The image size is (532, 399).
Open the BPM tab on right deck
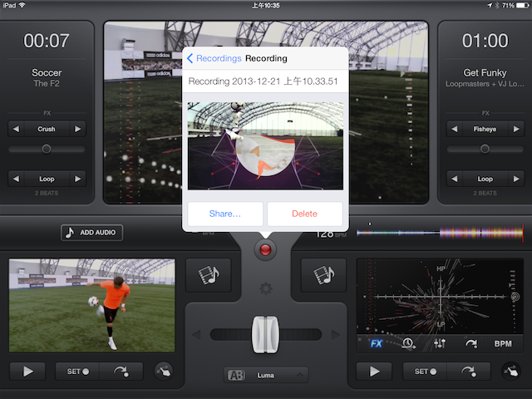click(503, 343)
